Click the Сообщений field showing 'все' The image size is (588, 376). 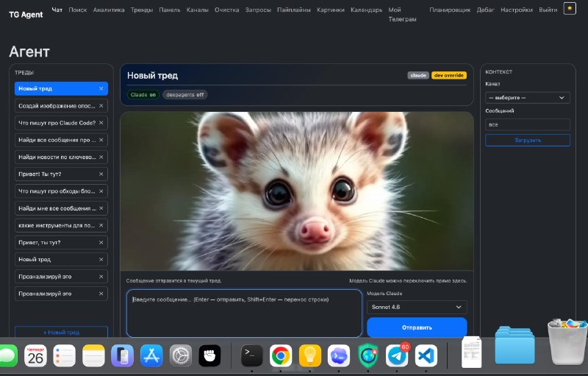(x=527, y=124)
